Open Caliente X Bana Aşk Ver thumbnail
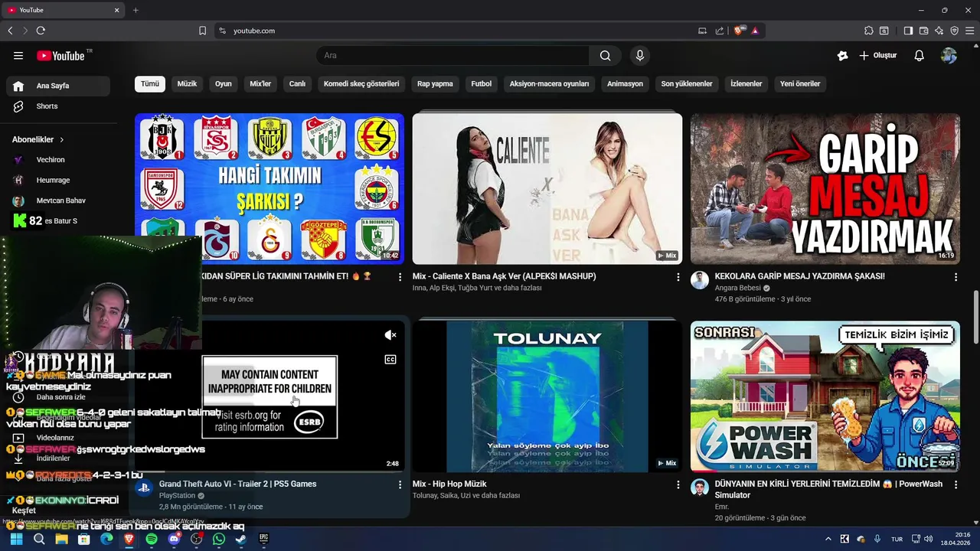The width and height of the screenshot is (980, 551). click(x=547, y=189)
